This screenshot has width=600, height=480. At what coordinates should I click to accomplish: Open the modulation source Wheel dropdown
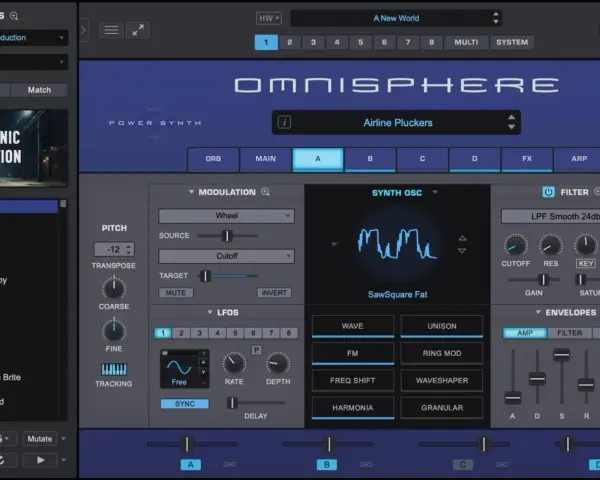pyautogui.click(x=227, y=216)
